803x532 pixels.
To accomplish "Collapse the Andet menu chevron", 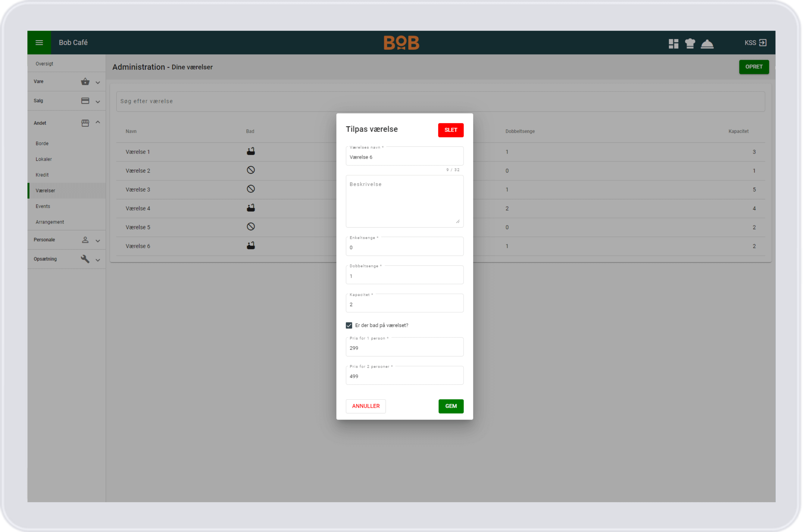I will (x=98, y=122).
